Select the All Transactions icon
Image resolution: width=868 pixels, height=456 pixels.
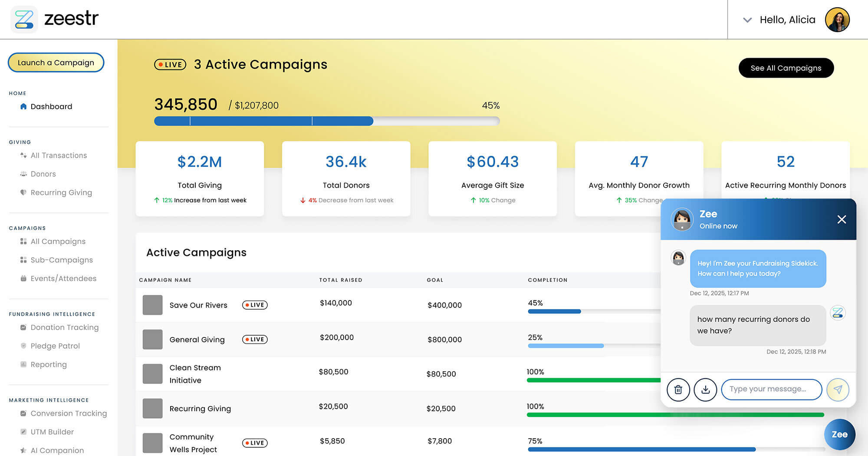tap(23, 155)
